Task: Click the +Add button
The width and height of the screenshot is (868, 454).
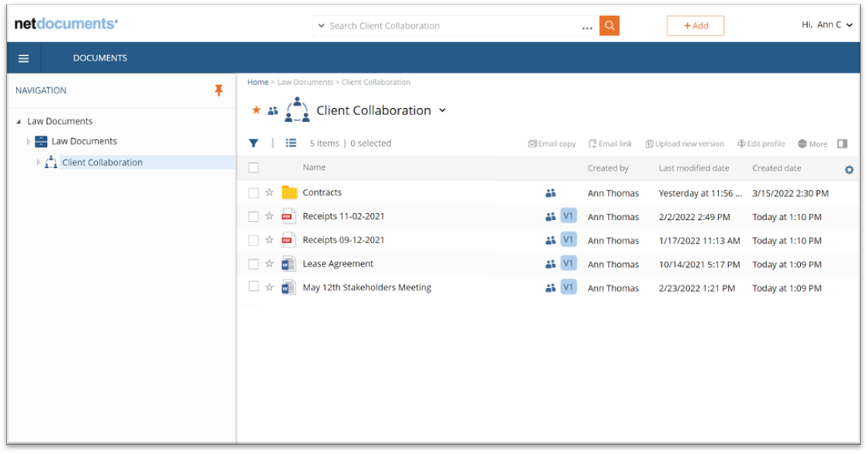Action: coord(695,25)
